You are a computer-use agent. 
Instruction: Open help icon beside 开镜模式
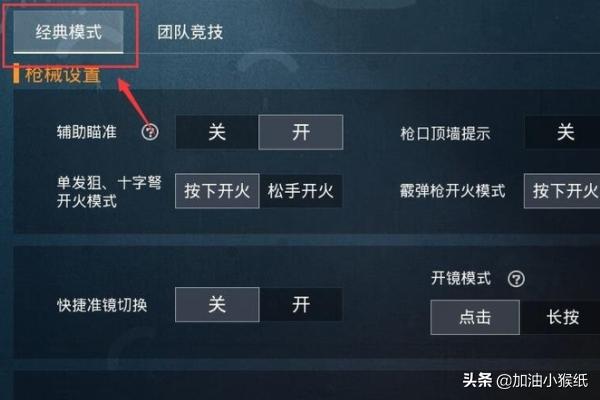tap(516, 279)
